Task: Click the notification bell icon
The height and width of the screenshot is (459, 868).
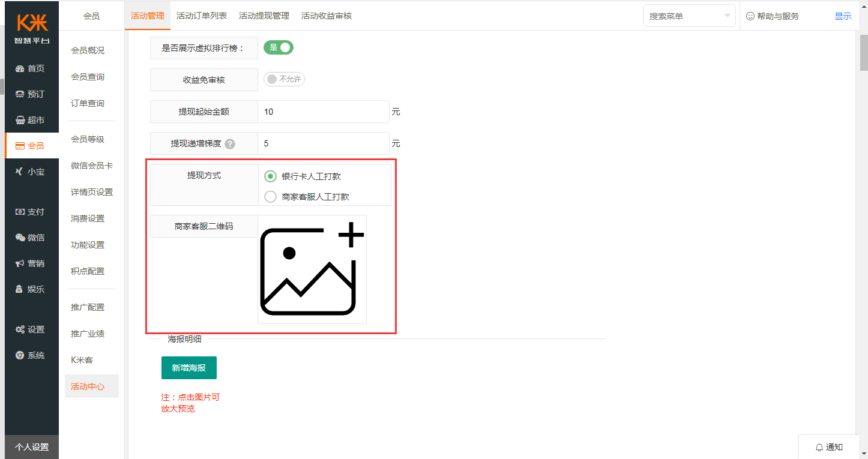Action: [819, 447]
